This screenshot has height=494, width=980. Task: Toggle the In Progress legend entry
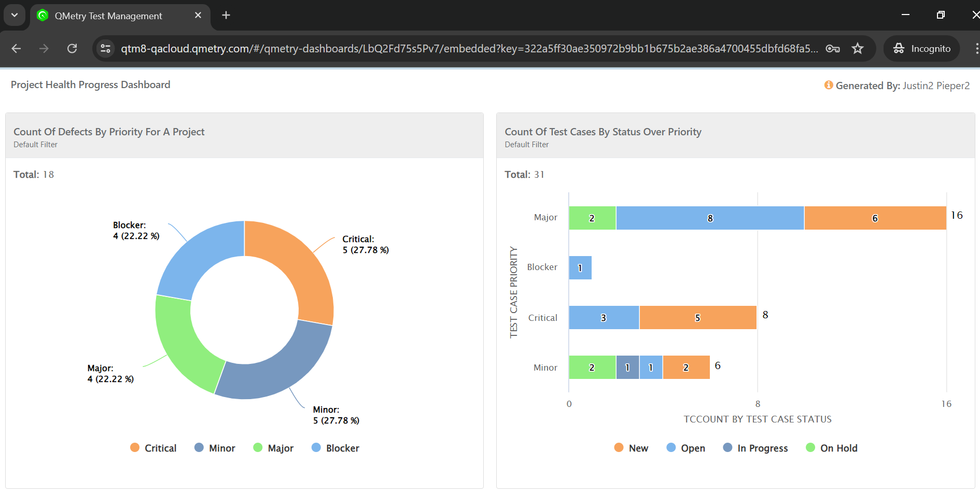755,447
